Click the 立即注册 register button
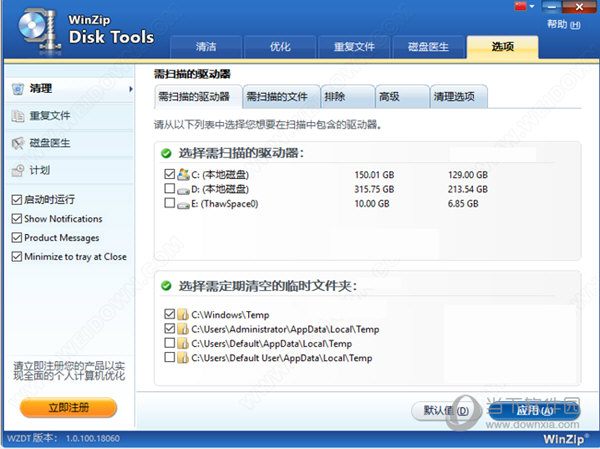The width and height of the screenshot is (600, 449). (x=68, y=407)
